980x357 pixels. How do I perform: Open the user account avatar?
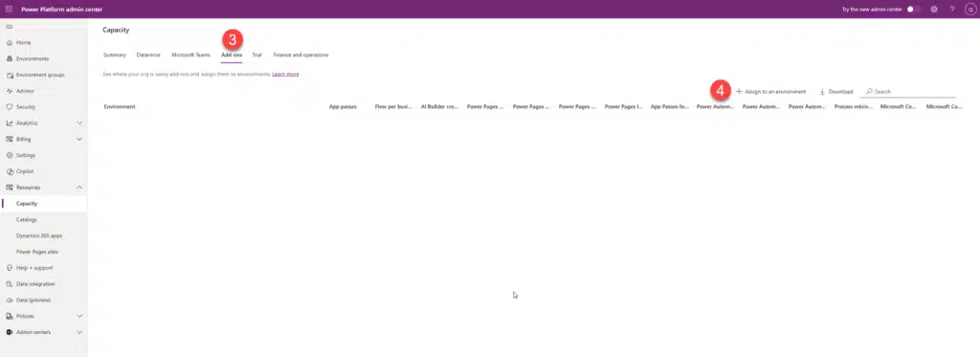969,10
